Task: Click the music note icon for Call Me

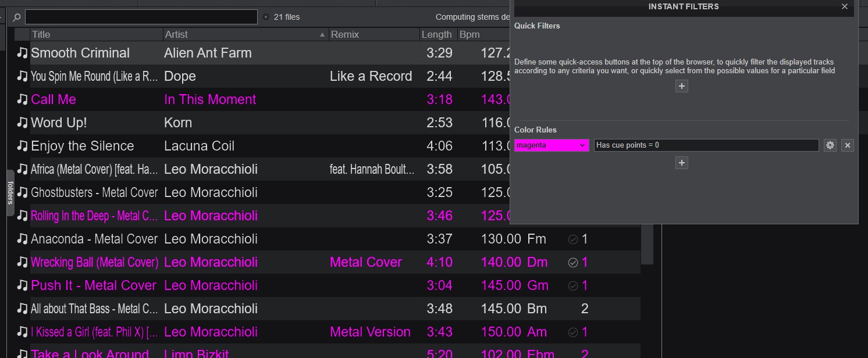Action: click(22, 99)
